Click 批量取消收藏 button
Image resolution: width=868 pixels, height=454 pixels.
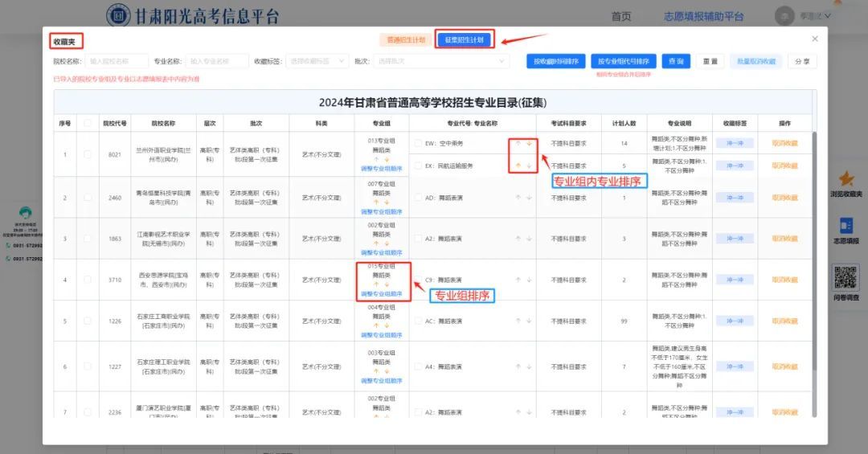tap(756, 61)
